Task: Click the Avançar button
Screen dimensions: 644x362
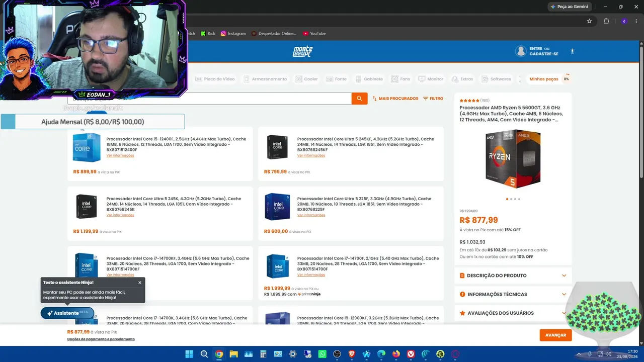Action: click(555, 335)
